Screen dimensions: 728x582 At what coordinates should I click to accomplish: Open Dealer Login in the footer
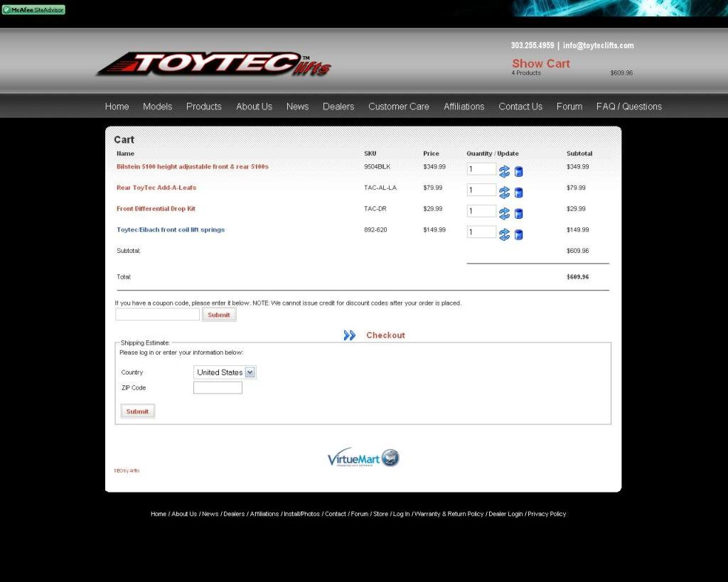tap(505, 514)
